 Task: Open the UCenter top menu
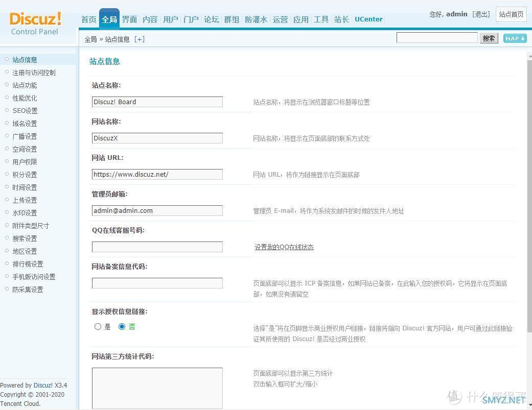(x=368, y=19)
